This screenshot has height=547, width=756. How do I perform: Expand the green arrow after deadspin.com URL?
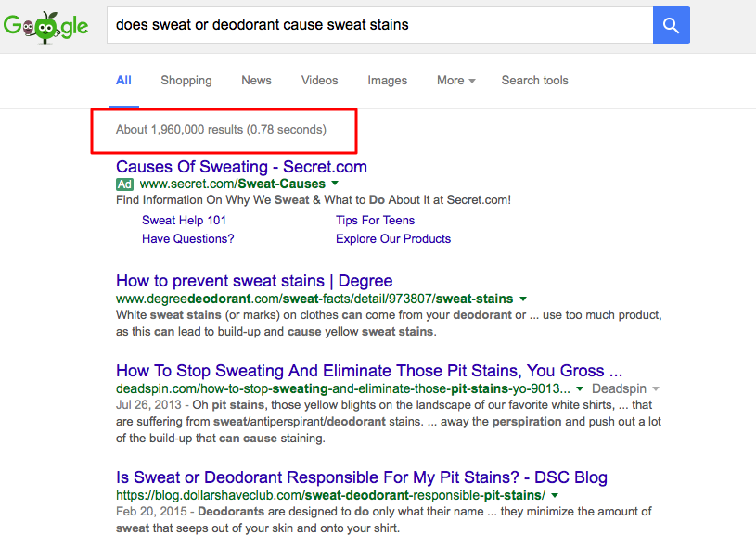[580, 388]
